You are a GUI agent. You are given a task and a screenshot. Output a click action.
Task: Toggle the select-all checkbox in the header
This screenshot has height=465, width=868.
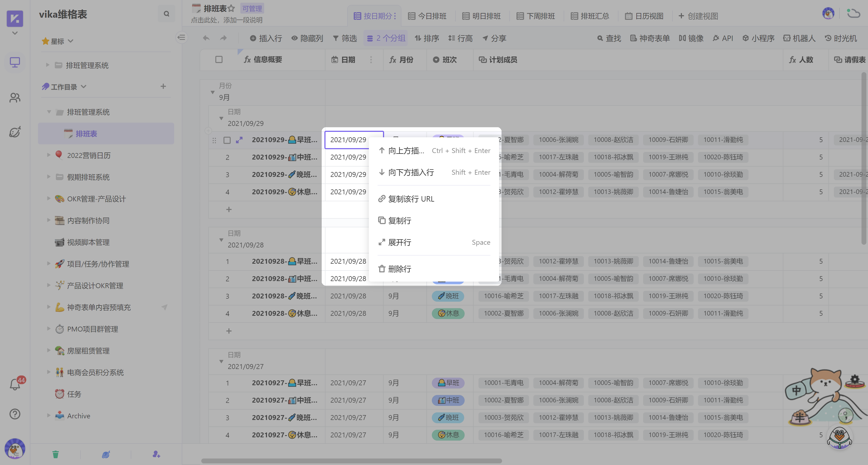(x=219, y=60)
